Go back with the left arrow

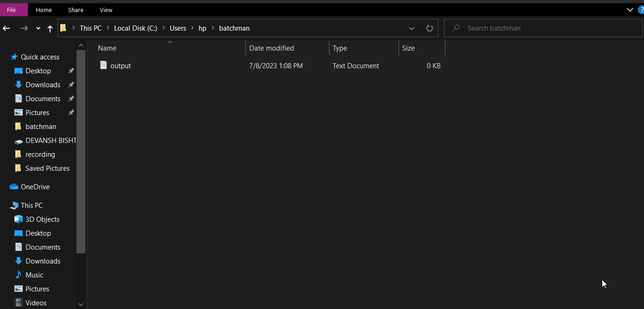click(6, 28)
